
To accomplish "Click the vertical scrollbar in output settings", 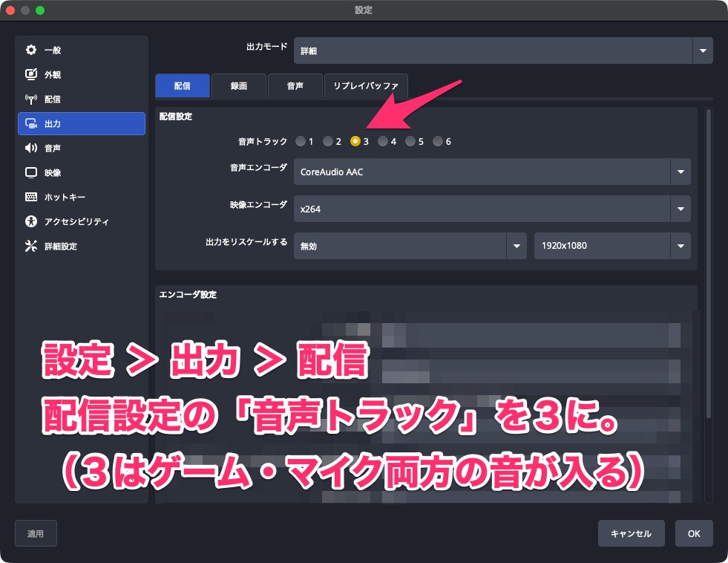I will (708, 260).
